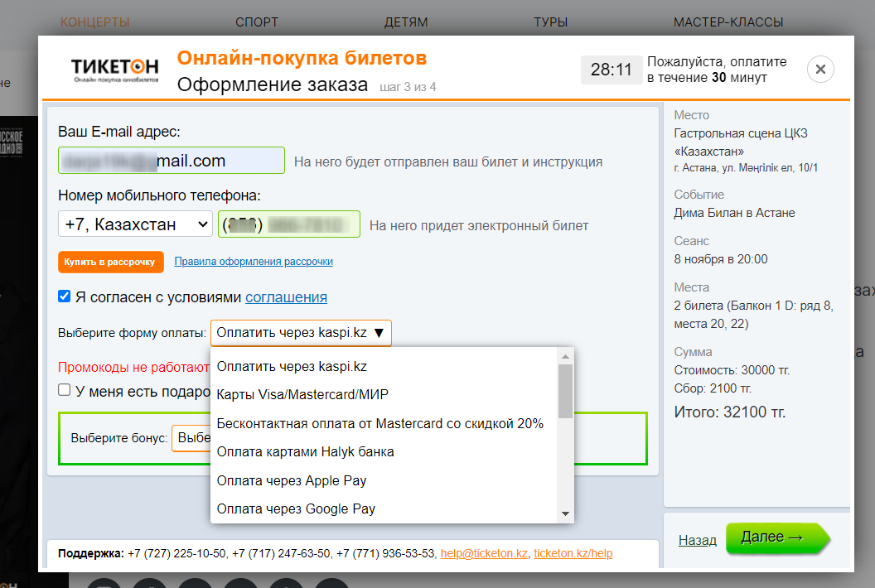
Task: Open the МАСТЕР-КЛАССЫ tab in background page
Action: point(728,22)
